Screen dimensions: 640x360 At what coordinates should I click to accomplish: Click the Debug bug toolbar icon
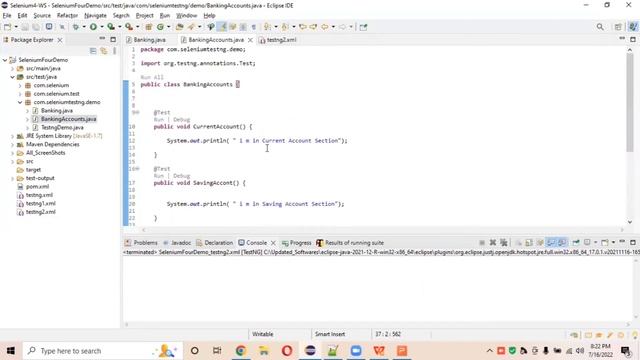(x=76, y=27)
